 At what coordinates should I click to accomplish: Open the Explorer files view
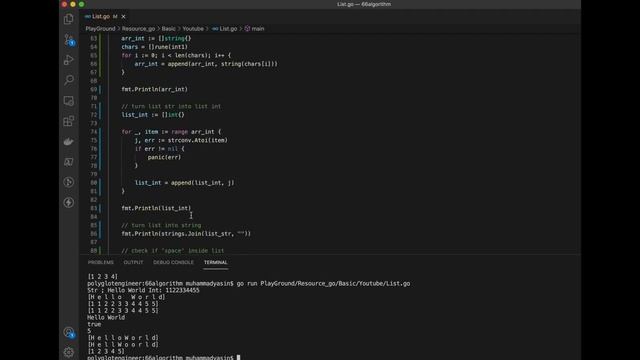69,19
